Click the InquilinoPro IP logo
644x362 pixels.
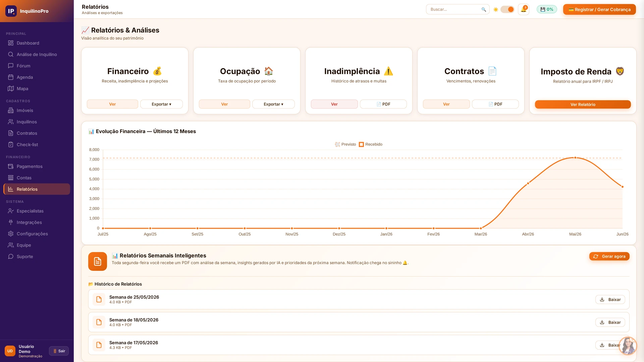(11, 11)
